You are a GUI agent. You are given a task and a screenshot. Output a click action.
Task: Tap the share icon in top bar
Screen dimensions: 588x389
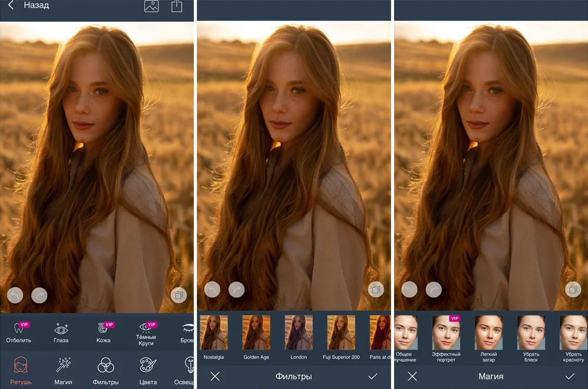tap(176, 6)
